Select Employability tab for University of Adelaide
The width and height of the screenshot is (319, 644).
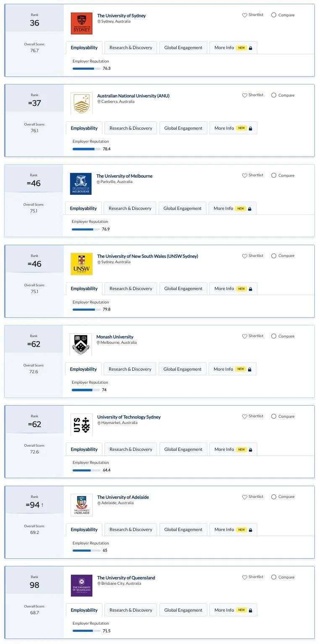point(84,529)
